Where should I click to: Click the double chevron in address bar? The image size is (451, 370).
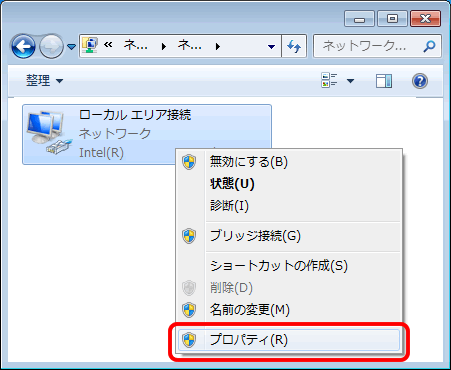(108, 44)
